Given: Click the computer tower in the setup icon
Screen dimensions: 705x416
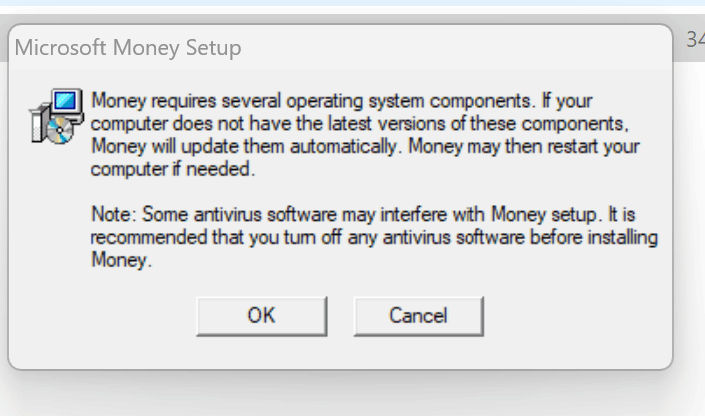Looking at the screenshot, I should coord(39,123).
